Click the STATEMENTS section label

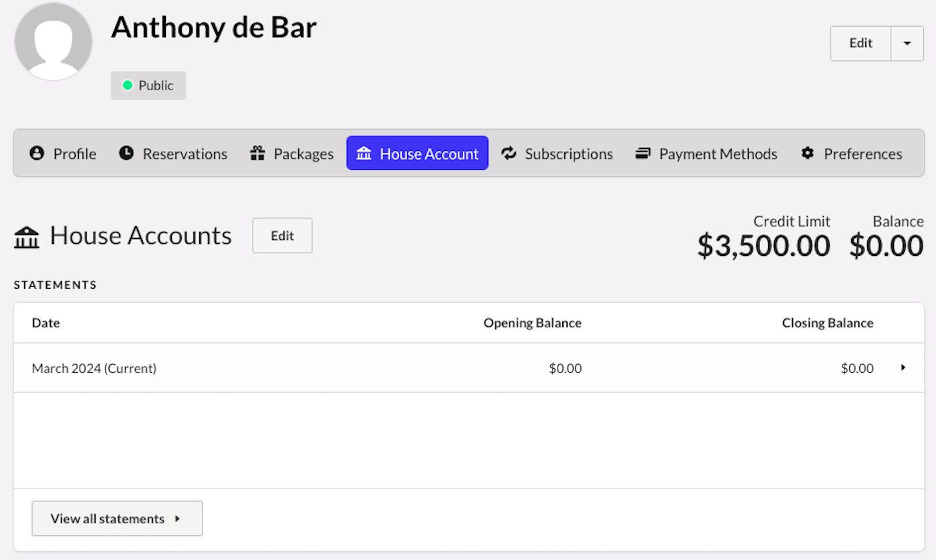click(55, 285)
